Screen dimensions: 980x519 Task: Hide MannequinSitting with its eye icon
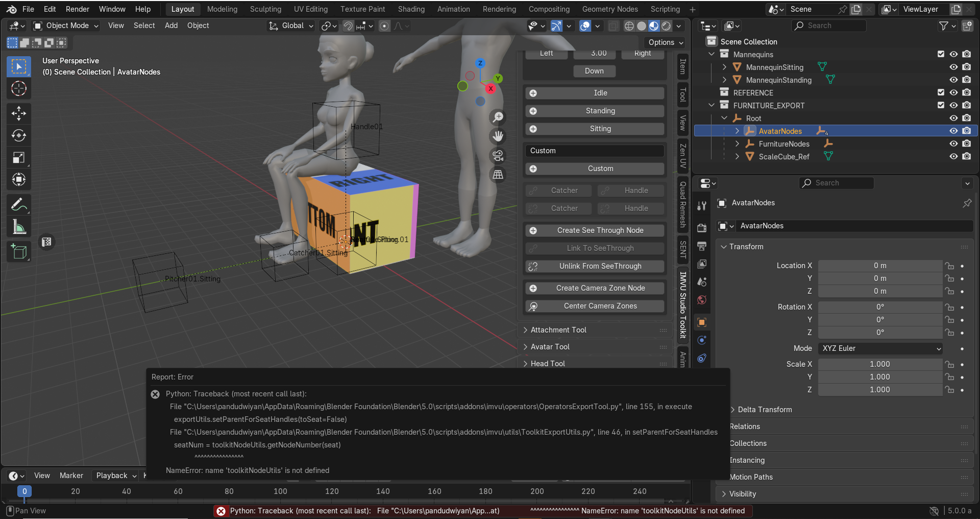pos(953,67)
